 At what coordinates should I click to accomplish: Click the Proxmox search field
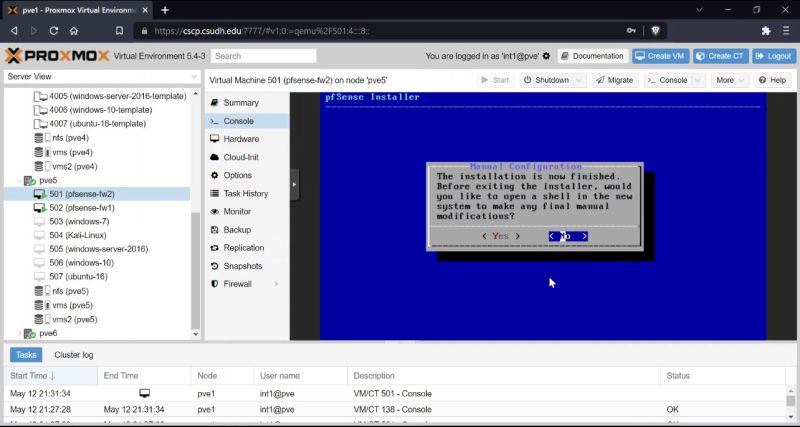264,56
